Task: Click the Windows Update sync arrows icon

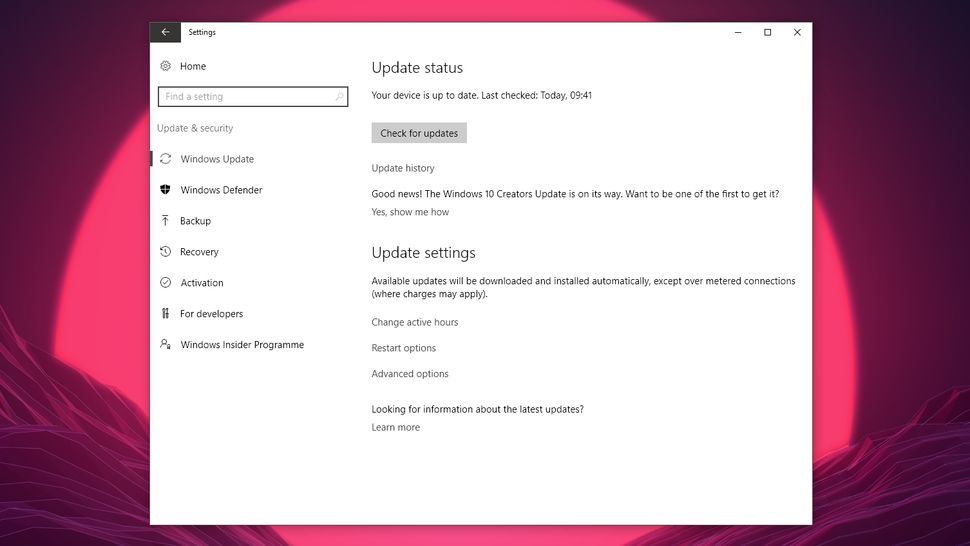Action: pos(165,159)
